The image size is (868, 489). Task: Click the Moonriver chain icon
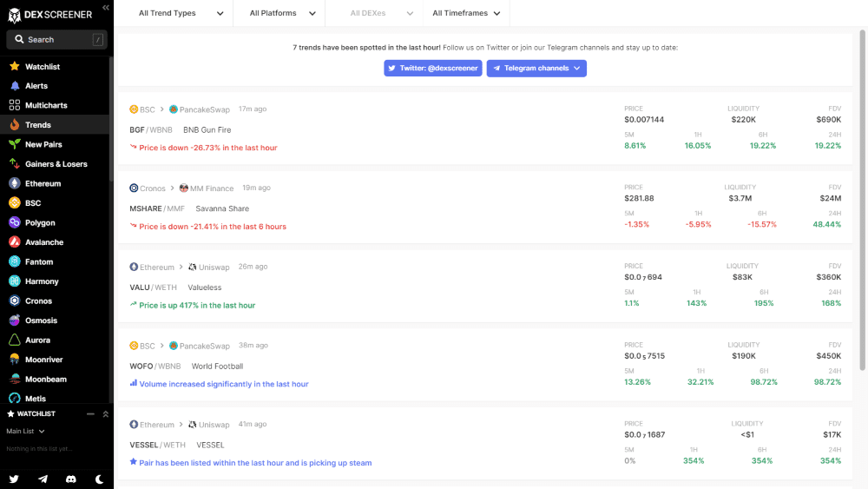(15, 360)
